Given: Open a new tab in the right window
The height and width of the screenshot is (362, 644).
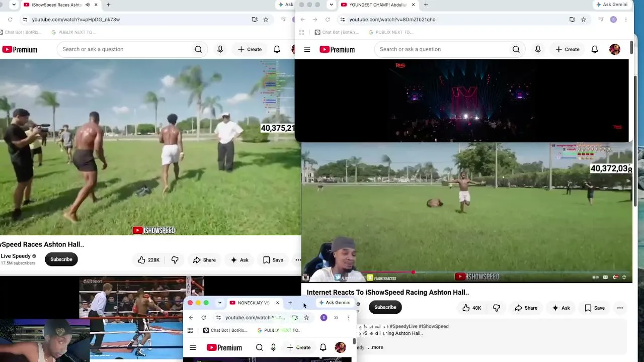Looking at the screenshot, I should point(426,5).
